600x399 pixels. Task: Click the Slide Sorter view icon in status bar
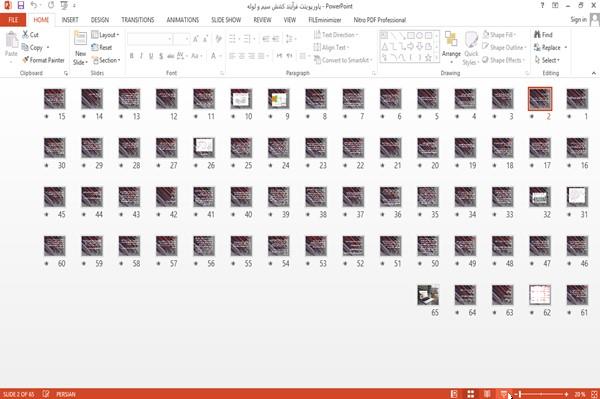(x=471, y=394)
